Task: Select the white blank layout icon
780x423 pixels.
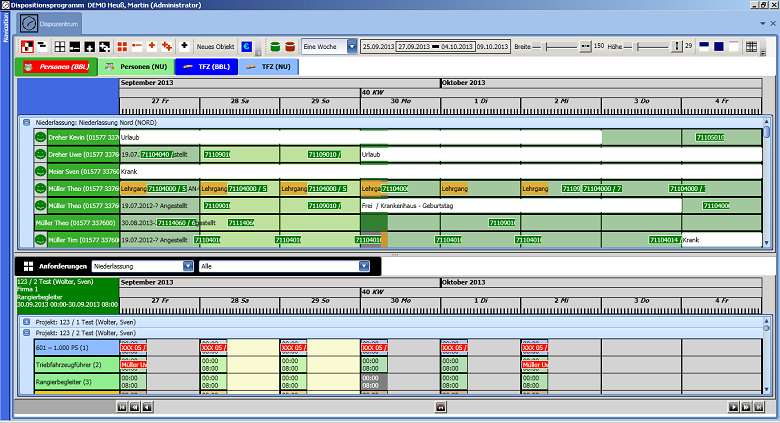Action: (734, 46)
